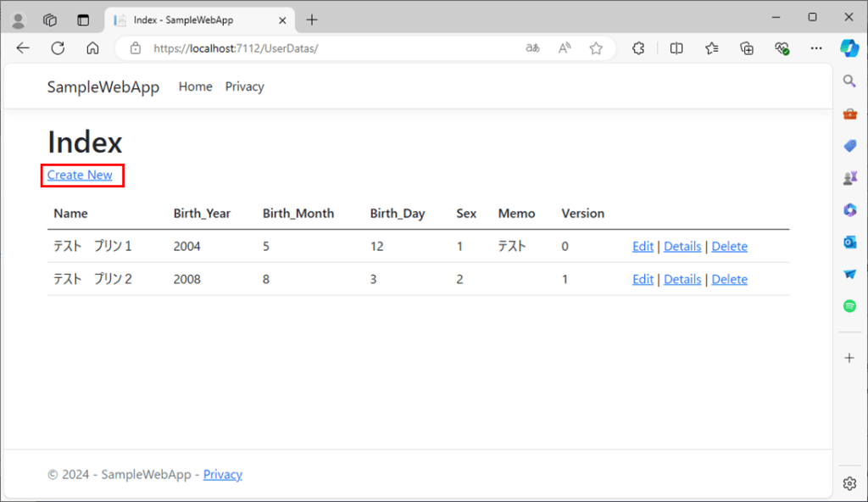Delete the テスト プリン２ record
868x502 pixels.
tap(729, 279)
